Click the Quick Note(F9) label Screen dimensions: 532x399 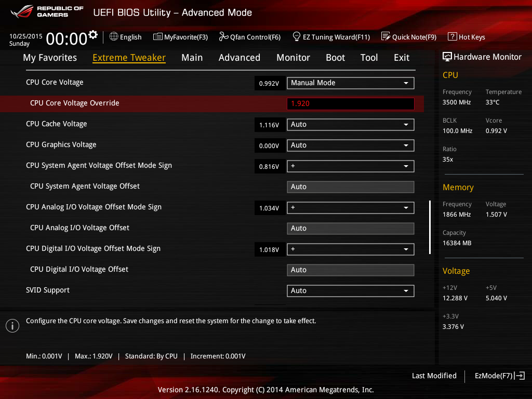point(414,37)
